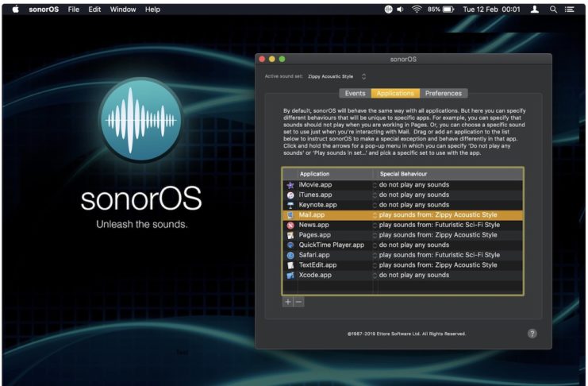Viewport: 588px width, 386px height.
Task: Select the QuickTime Player.app row name
Action: (332, 245)
